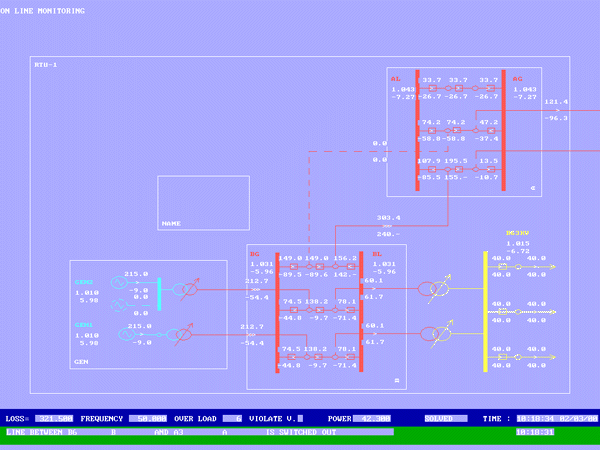Viewport: 600px width, 450px height.
Task: Click the switched out alarm message bar
Action: pyautogui.click(x=200, y=432)
